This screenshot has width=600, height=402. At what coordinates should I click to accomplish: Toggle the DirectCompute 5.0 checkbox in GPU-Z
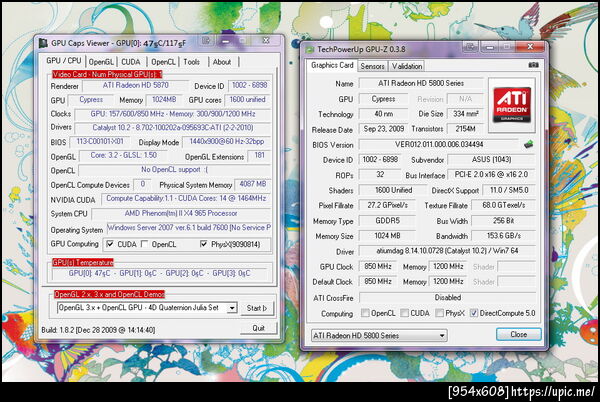pyautogui.click(x=474, y=313)
